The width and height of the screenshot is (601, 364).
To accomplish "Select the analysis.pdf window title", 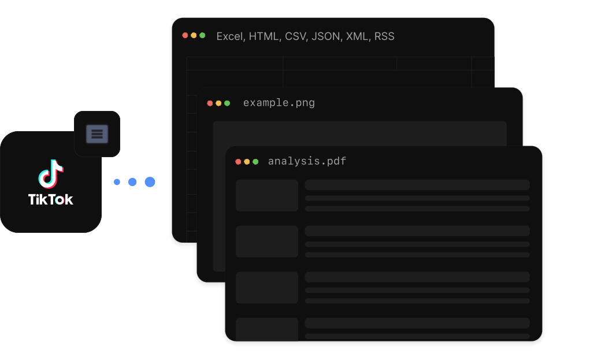I will (307, 161).
